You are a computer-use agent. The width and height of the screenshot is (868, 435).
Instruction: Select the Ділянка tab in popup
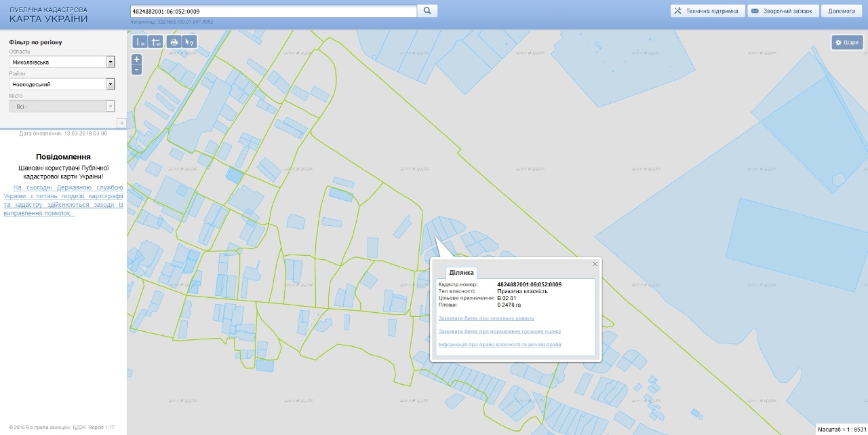462,272
